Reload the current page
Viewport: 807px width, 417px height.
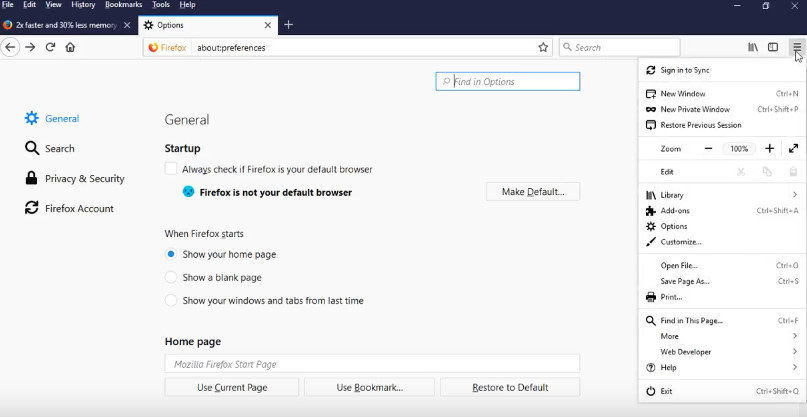50,47
